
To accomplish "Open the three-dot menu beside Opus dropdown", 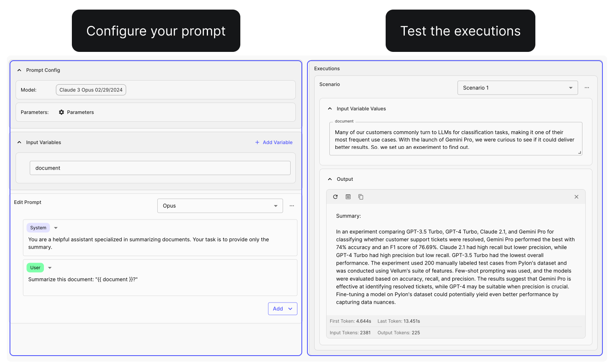I will (292, 206).
